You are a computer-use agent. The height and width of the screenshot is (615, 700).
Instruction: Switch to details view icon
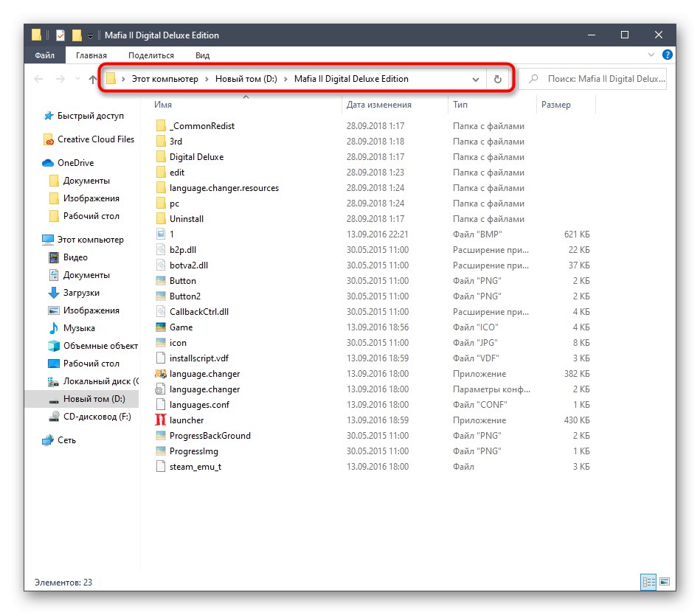tap(648, 582)
